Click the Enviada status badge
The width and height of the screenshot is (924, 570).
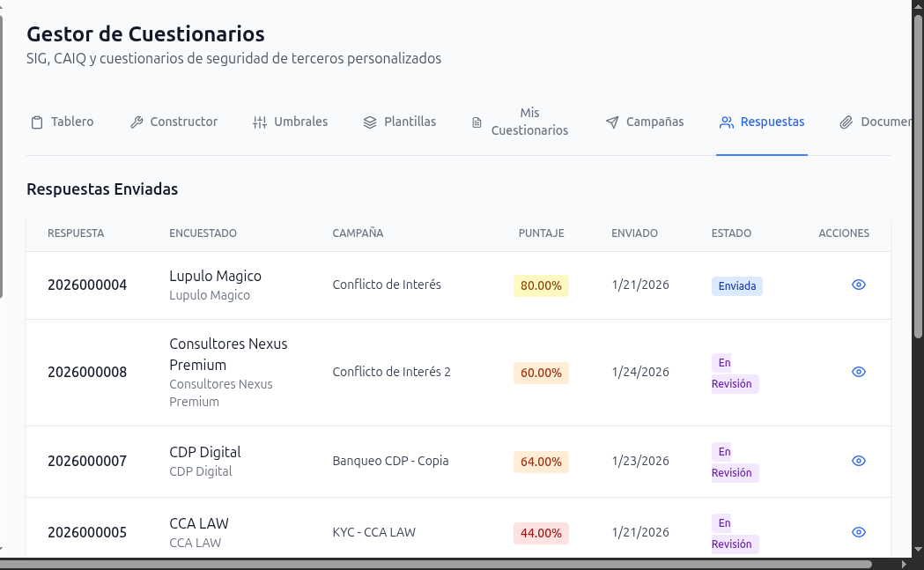coord(736,285)
